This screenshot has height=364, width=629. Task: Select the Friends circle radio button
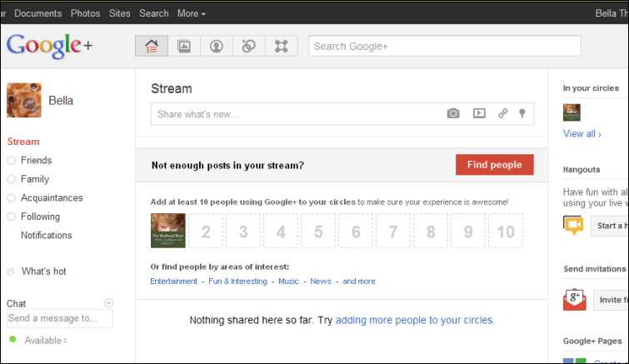(x=11, y=161)
